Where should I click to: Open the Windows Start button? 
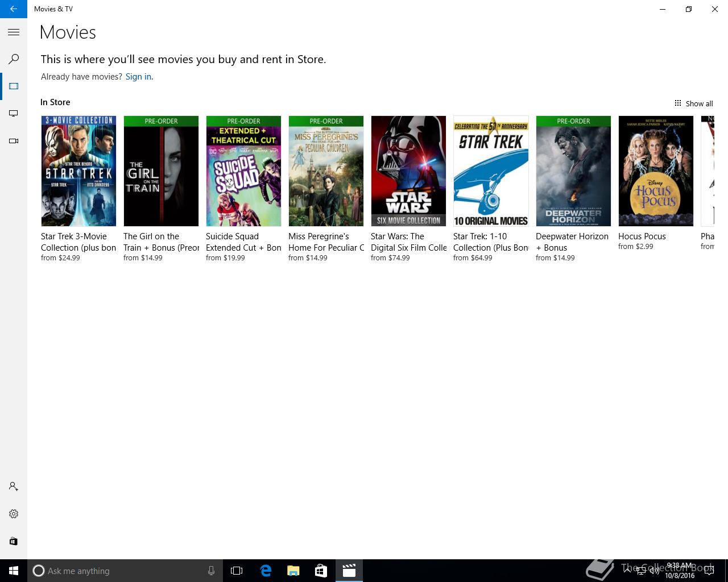14,571
